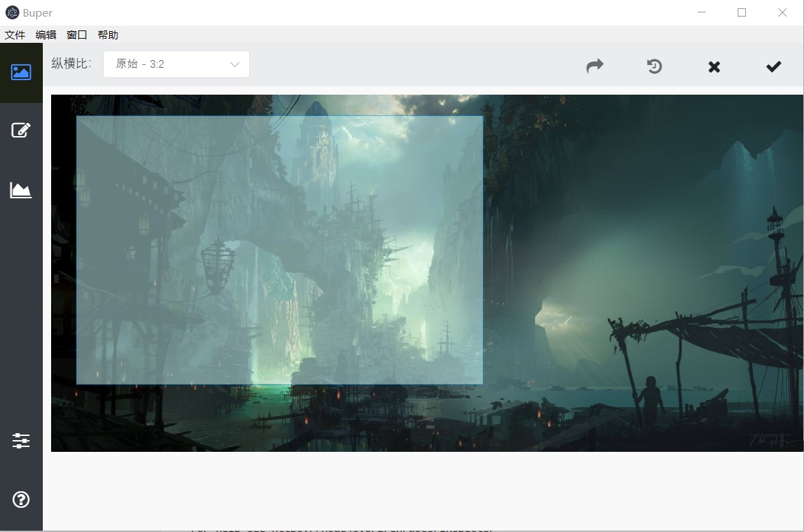
Task: Confirm the crop with checkmark icon
Action: click(x=774, y=67)
